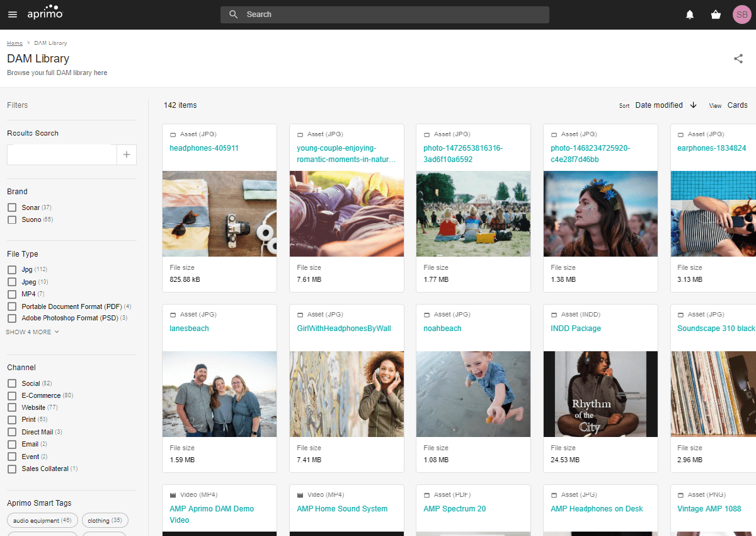Expand SHOW 4 MORE file types
This screenshot has height=536, width=756.
pos(32,332)
